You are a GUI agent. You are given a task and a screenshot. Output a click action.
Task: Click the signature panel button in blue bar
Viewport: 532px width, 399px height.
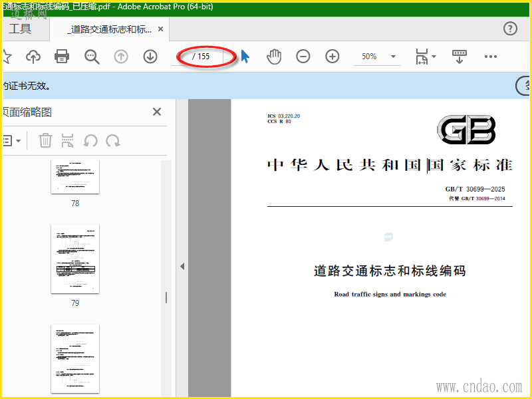coord(523,86)
